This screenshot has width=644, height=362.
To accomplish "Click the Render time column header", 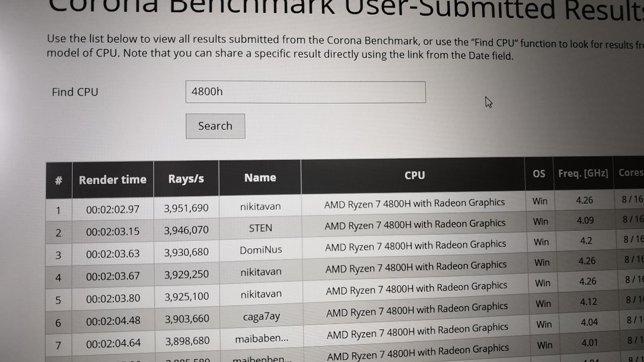I will click(x=113, y=179).
